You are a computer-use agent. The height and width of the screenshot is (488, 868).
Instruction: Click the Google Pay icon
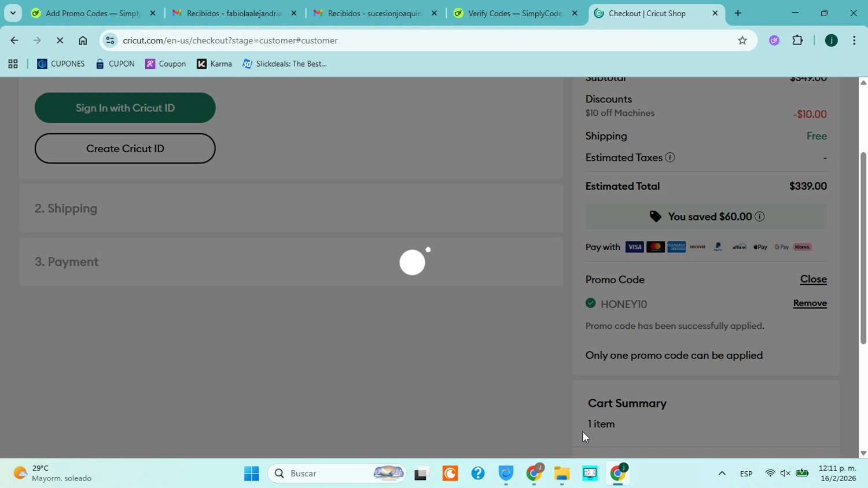point(781,247)
